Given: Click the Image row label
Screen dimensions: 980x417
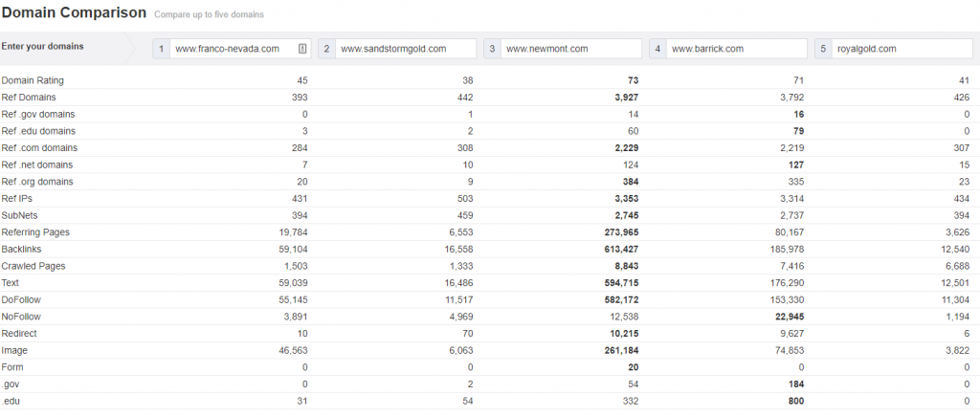Looking at the screenshot, I should [14, 350].
